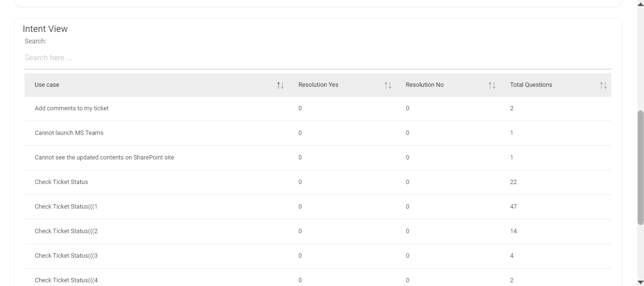Select the Check Ticket Status(((3 row
644x286 pixels.
point(66,256)
